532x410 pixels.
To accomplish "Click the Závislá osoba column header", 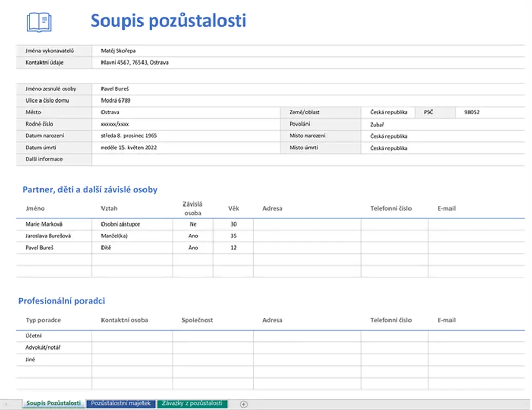I will coord(193,209).
